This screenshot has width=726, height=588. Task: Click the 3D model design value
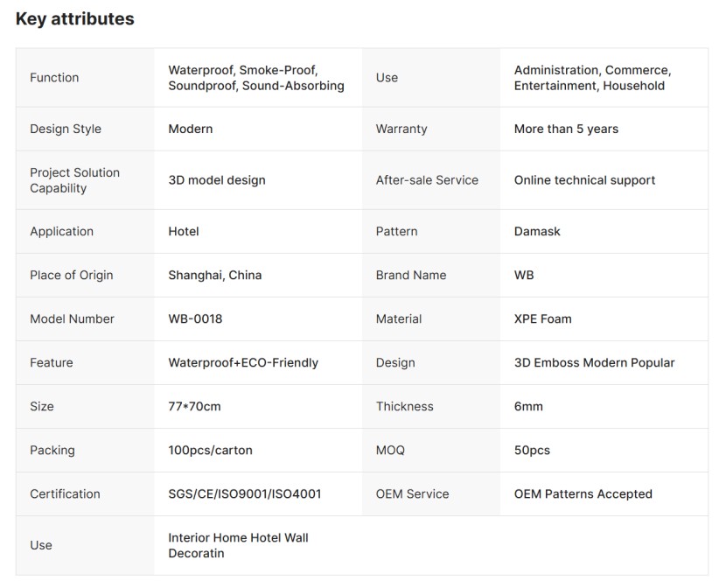(x=216, y=180)
